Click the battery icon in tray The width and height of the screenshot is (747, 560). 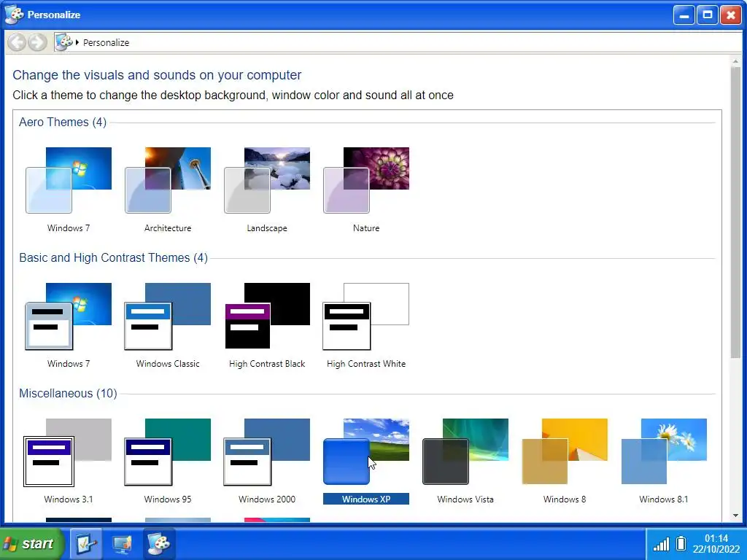681,543
